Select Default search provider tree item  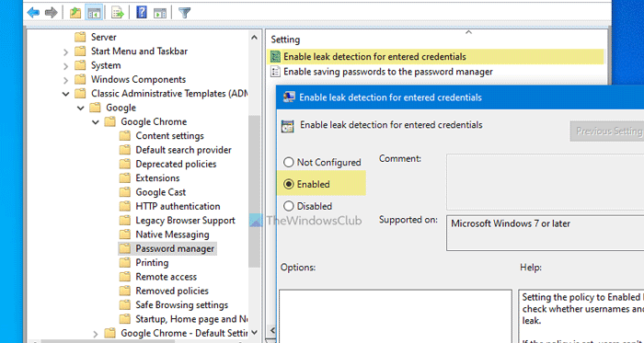(x=184, y=150)
